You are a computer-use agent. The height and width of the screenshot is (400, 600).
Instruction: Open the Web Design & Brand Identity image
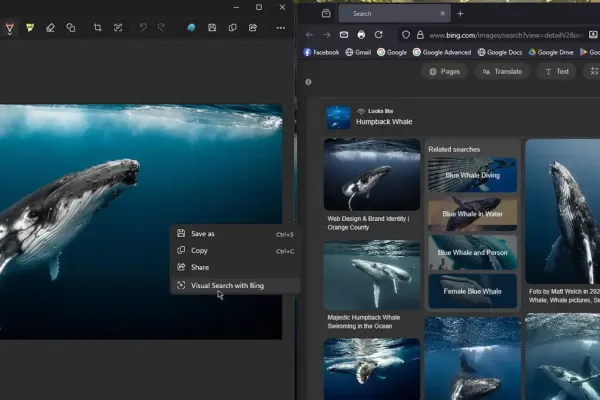point(372,175)
